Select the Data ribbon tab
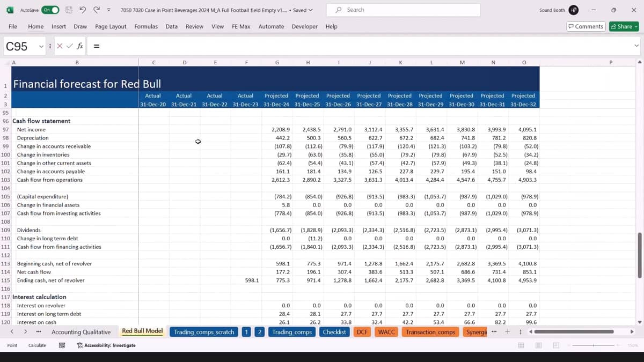Image resolution: width=644 pixels, height=362 pixels. pos(172,26)
